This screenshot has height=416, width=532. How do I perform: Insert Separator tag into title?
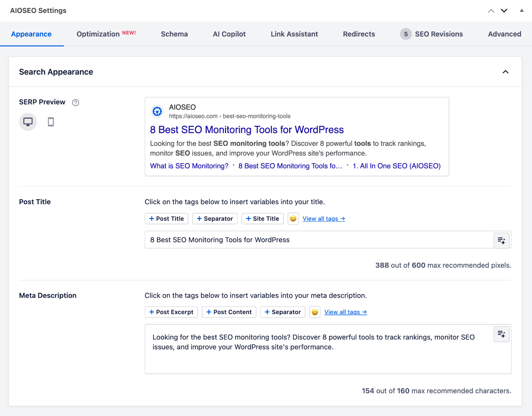[215, 219]
